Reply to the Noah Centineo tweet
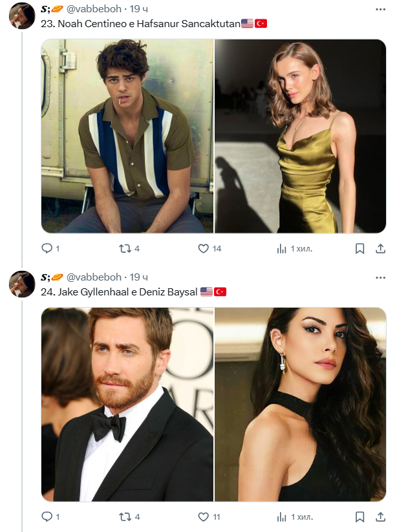 47,248
